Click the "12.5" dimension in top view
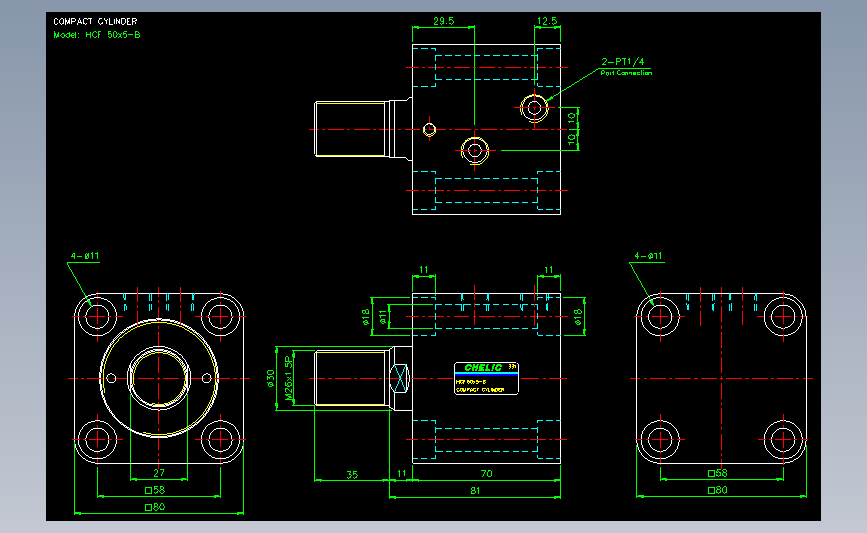This screenshot has height=533, width=867. coord(547,21)
